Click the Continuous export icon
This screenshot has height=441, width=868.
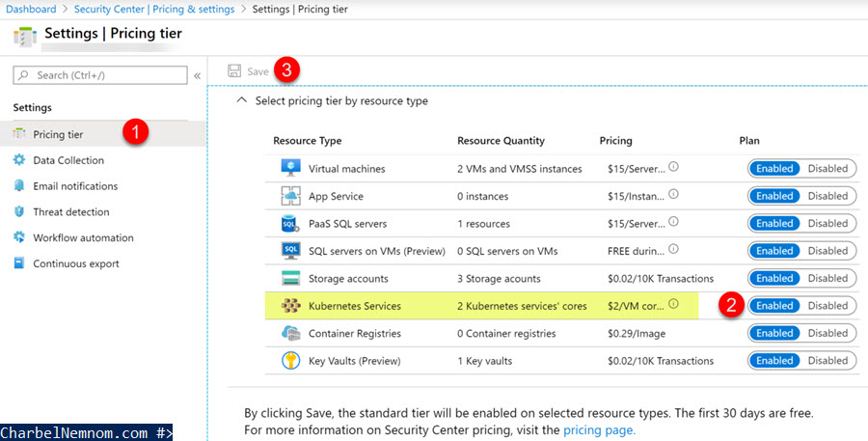coord(19,263)
